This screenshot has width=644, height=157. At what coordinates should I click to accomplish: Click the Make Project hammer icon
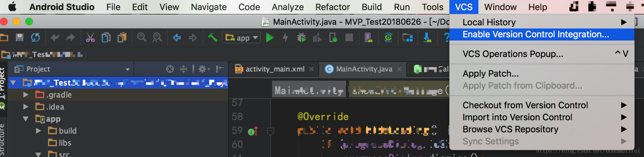coord(212,38)
